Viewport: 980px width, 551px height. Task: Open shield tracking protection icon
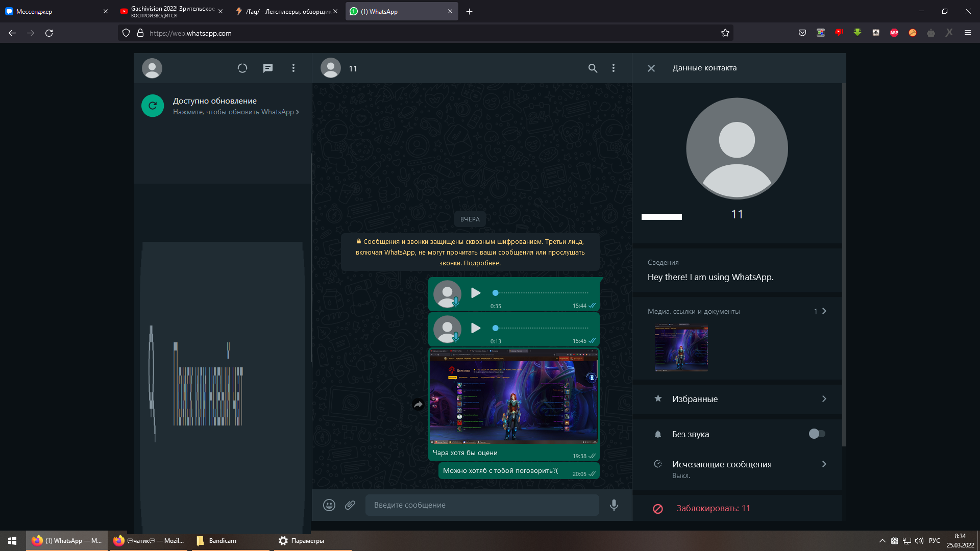coord(126,33)
